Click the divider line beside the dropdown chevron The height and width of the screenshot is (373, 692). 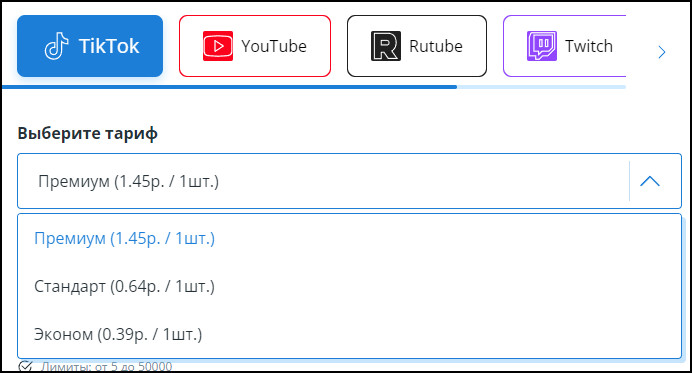tap(629, 181)
